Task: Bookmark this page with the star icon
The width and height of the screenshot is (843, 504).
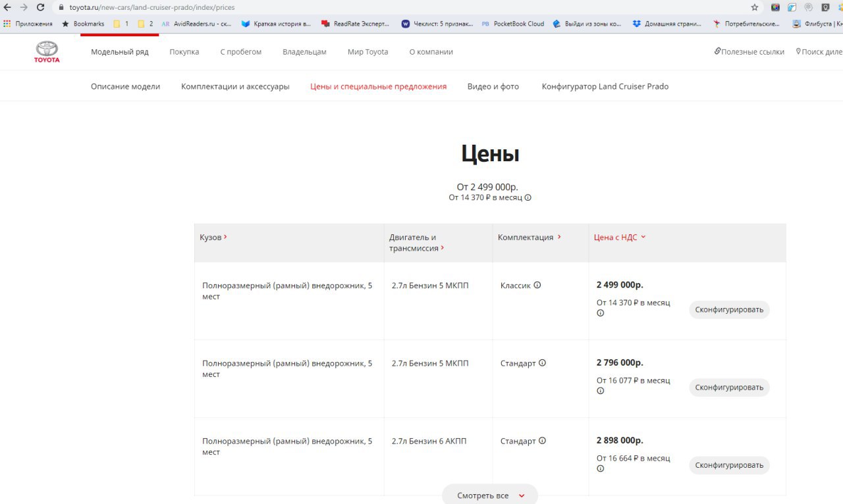Action: pos(755,7)
